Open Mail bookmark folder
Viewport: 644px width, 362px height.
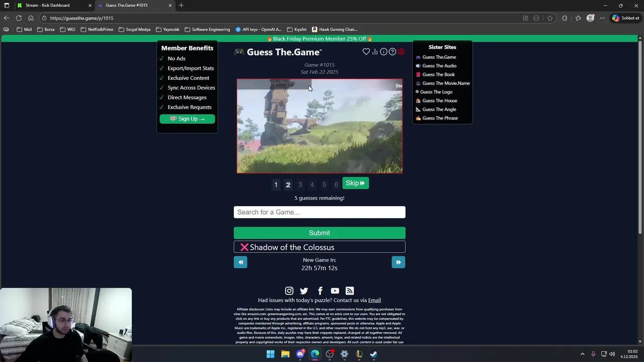[x=24, y=30]
